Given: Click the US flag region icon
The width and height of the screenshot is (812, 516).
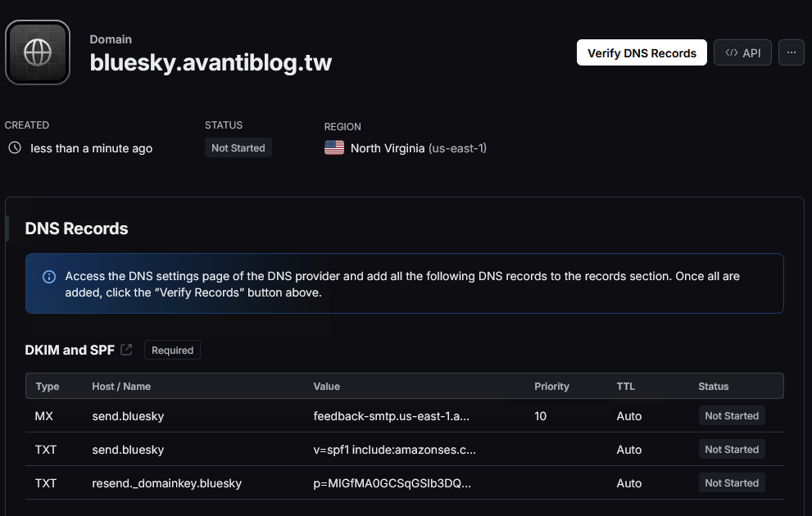Looking at the screenshot, I should tap(334, 148).
